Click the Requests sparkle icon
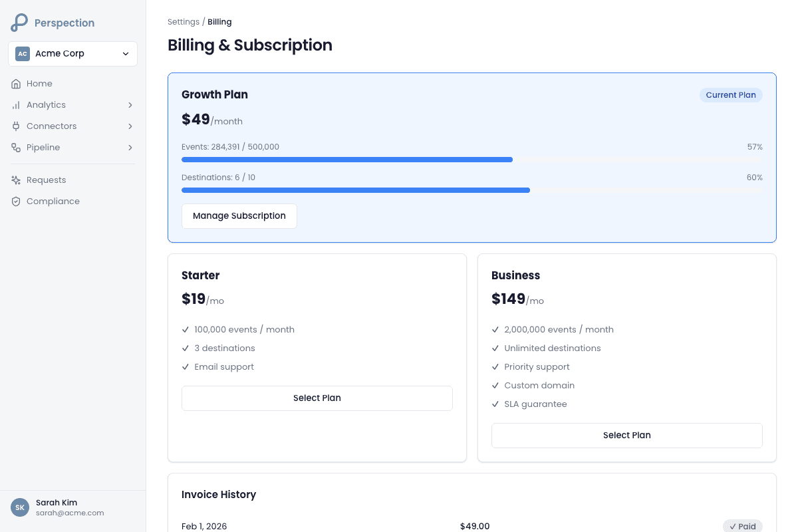The image size is (798, 532). 16,180
